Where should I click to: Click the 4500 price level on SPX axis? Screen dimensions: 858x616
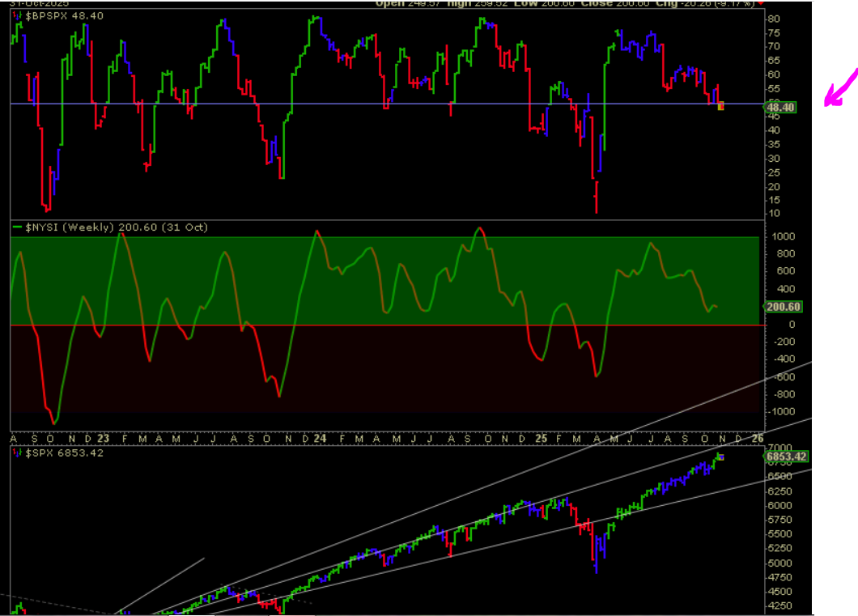coord(779,592)
